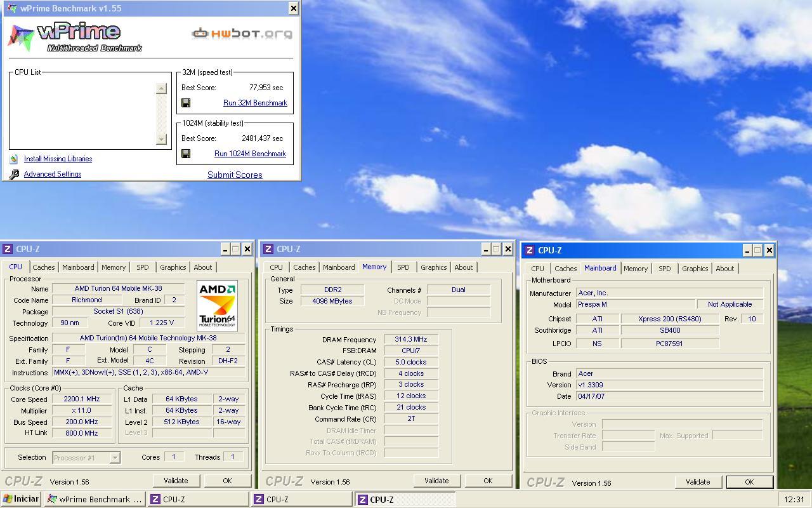Click the CPU List scroll up arrow
The height and width of the screenshot is (508, 812).
161,88
